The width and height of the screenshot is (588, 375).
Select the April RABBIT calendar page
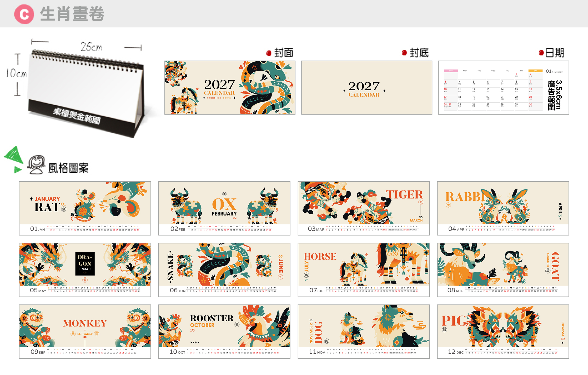click(503, 208)
